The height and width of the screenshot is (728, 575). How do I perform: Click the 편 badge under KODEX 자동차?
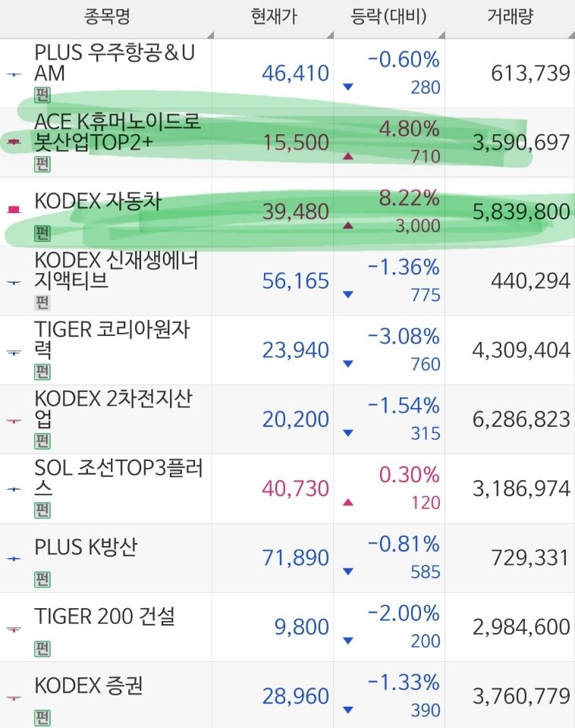pyautogui.click(x=42, y=234)
